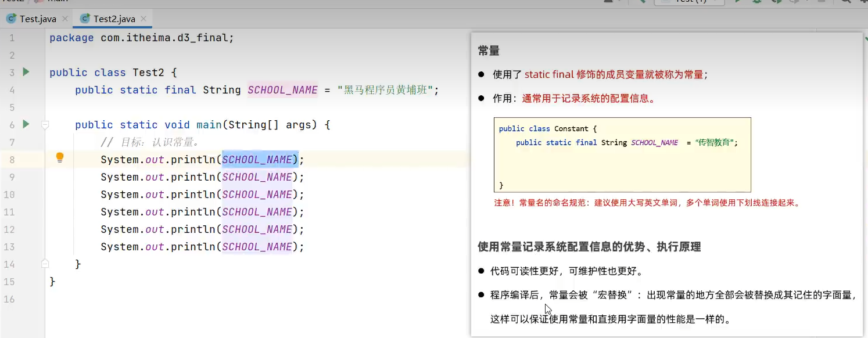
Task: Click the heading 使用常量记录系统配置信息的优势、执行原理
Action: 589,247
